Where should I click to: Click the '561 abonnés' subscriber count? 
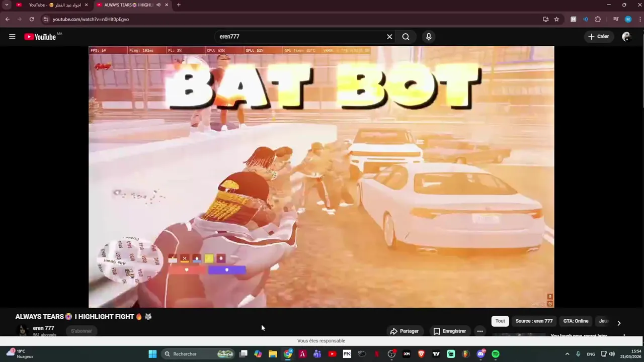(44, 335)
